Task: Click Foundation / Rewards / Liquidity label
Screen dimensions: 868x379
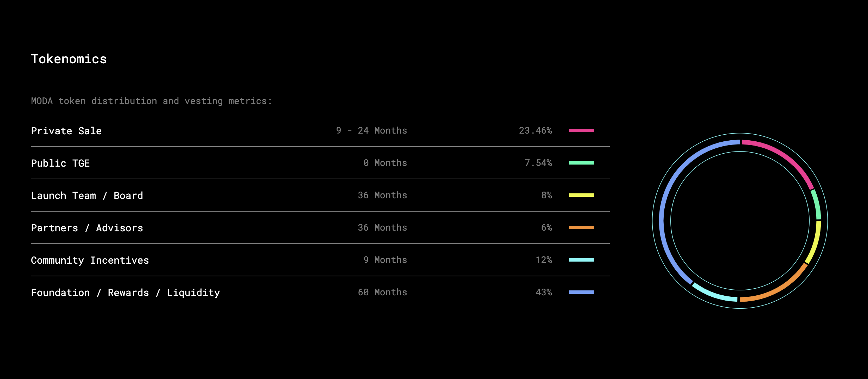Action: [125, 293]
